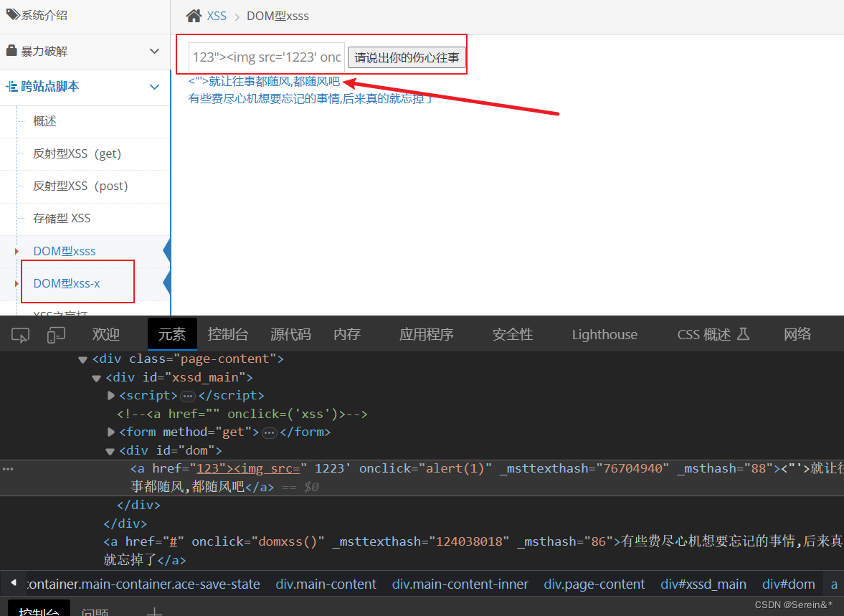Screen dimensions: 844x616
Task: Open DOM型xsss in sidebar
Action: (x=65, y=252)
